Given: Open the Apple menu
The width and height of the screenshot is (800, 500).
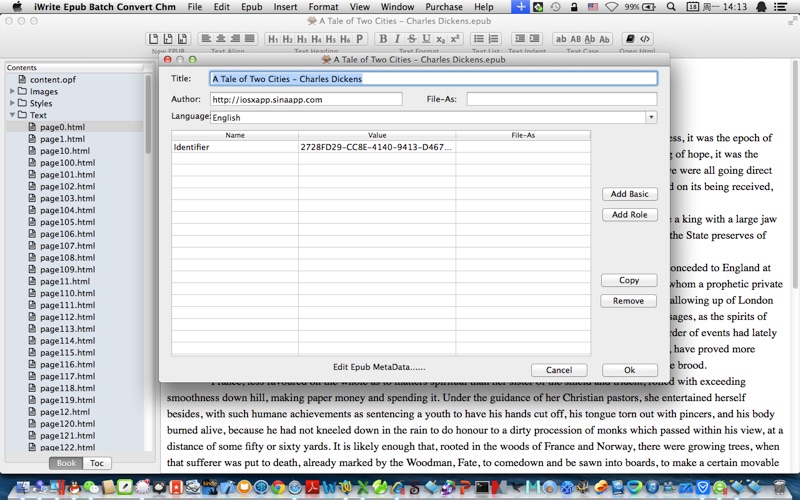Looking at the screenshot, I should [17, 7].
